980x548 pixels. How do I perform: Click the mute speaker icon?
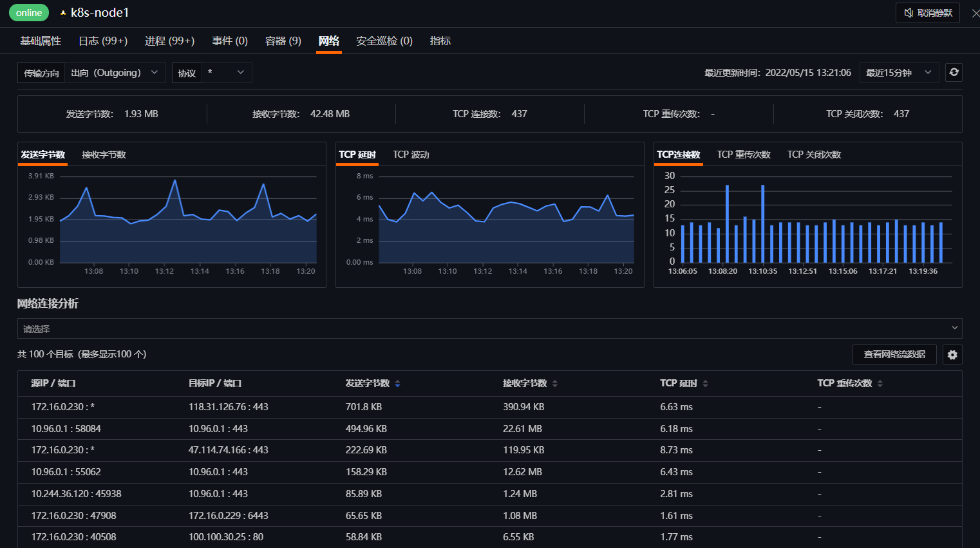coord(909,13)
